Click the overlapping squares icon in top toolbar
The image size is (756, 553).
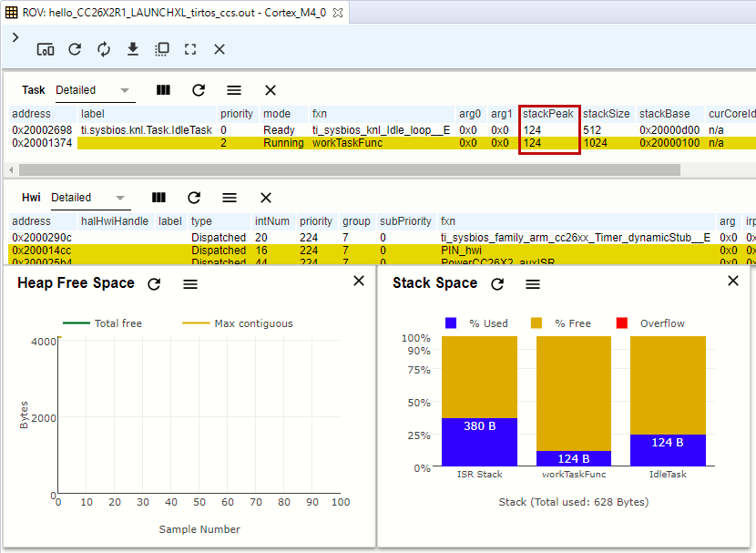(x=162, y=49)
